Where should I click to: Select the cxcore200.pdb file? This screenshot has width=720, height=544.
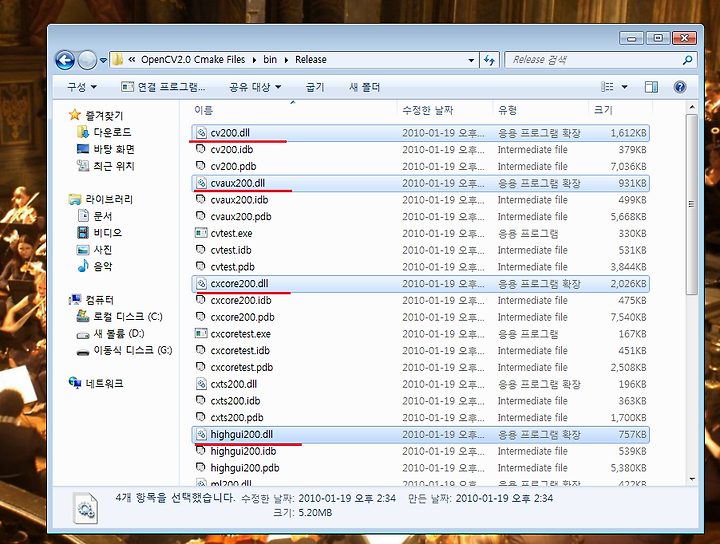[420, 317]
